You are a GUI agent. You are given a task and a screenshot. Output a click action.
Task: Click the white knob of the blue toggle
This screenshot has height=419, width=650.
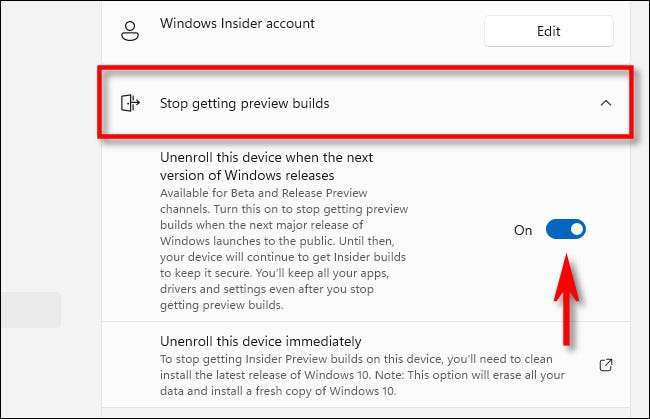click(x=576, y=230)
